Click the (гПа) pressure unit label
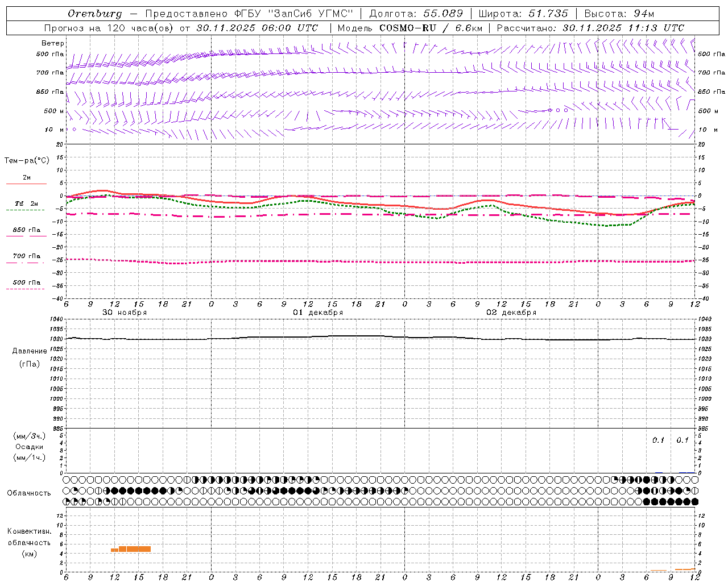 tap(30, 364)
